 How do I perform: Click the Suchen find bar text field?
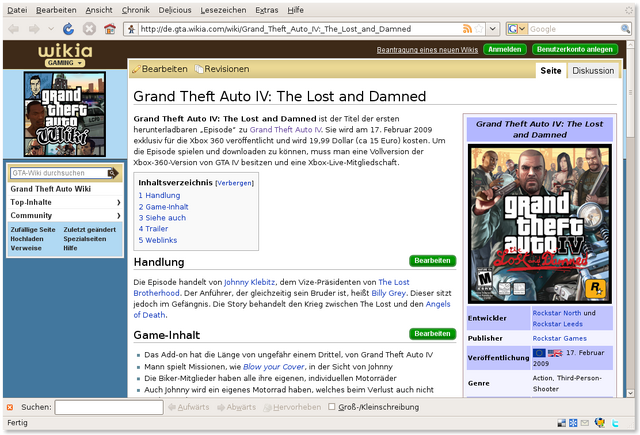(x=109, y=407)
